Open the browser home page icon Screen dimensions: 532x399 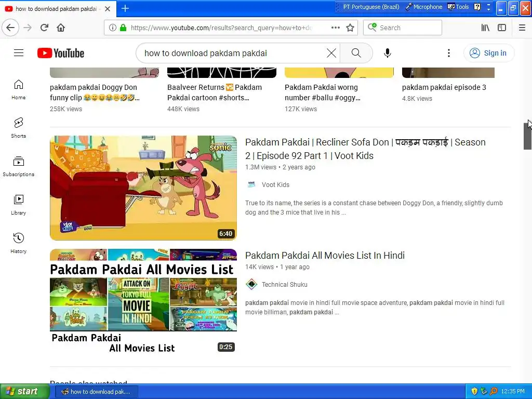pyautogui.click(x=61, y=28)
